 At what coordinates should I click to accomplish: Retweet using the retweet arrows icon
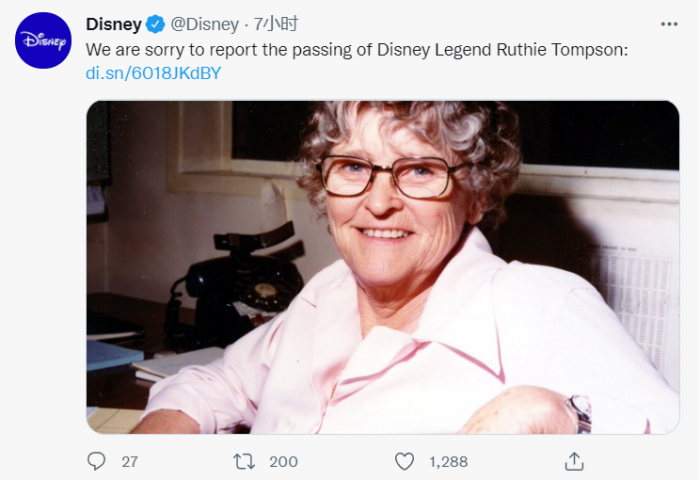tap(244, 461)
